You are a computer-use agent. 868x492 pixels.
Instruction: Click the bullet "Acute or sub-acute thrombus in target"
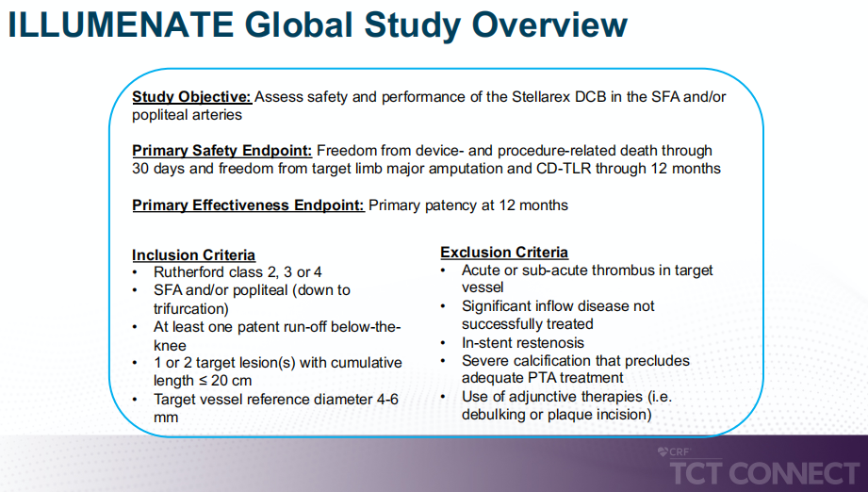coord(587,271)
